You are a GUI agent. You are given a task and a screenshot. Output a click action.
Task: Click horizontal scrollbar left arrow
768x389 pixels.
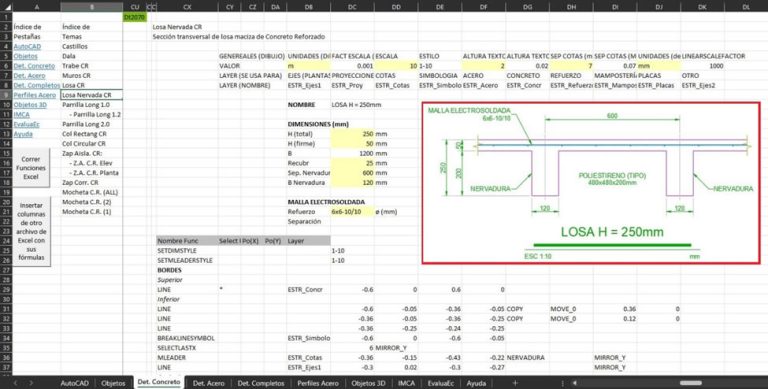tap(575, 383)
